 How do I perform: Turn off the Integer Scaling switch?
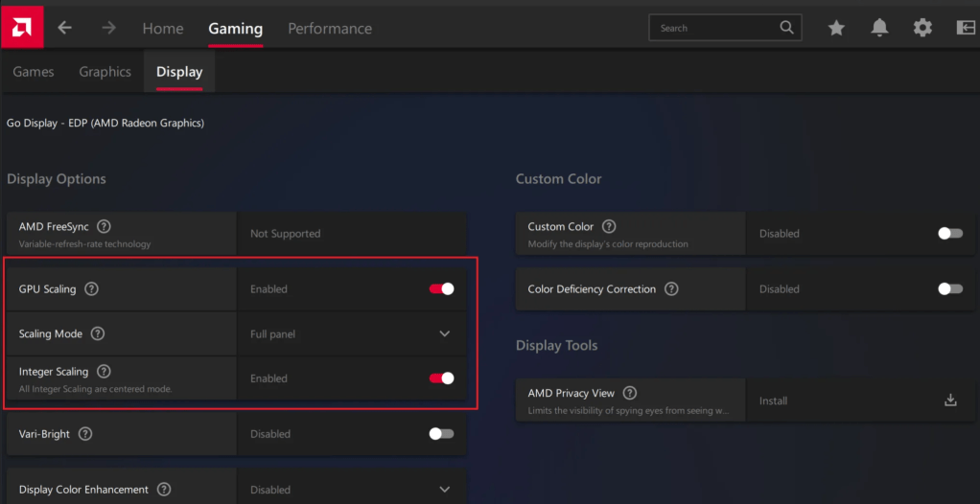441,378
